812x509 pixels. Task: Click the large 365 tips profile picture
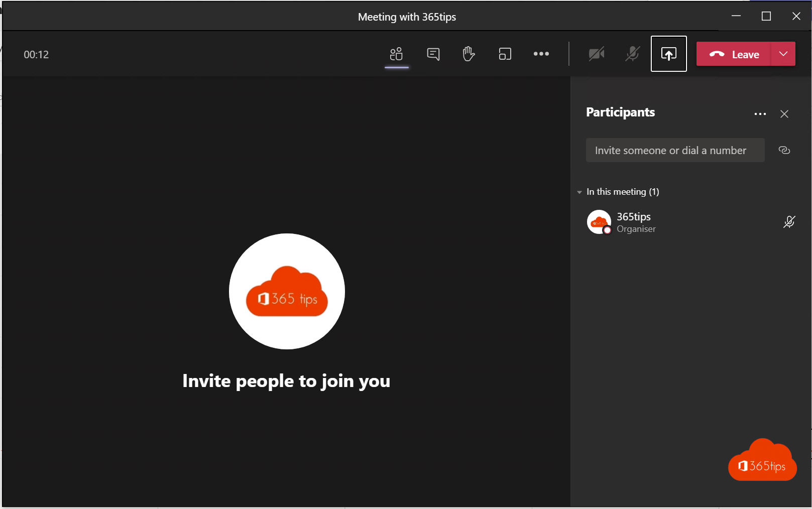287,291
